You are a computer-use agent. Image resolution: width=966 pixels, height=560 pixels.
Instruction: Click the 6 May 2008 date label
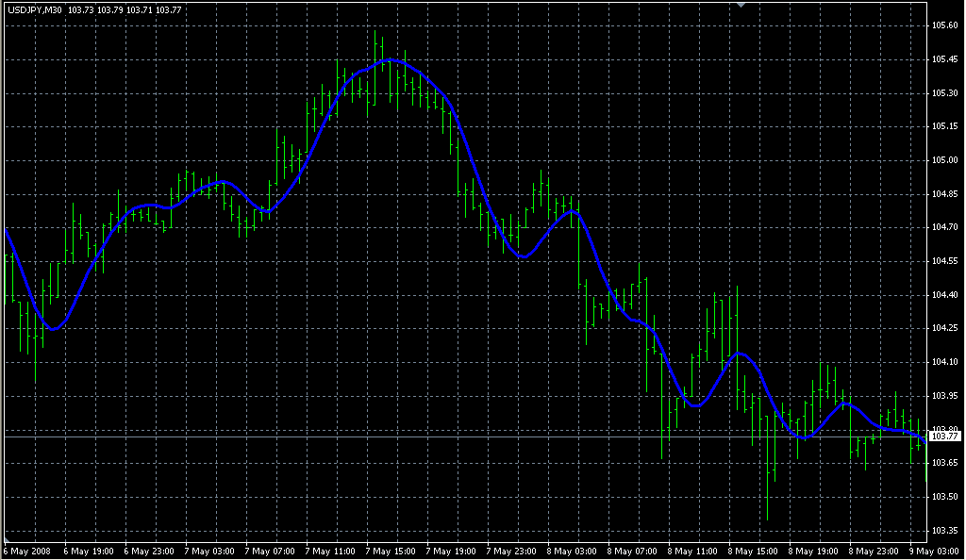tap(27, 551)
